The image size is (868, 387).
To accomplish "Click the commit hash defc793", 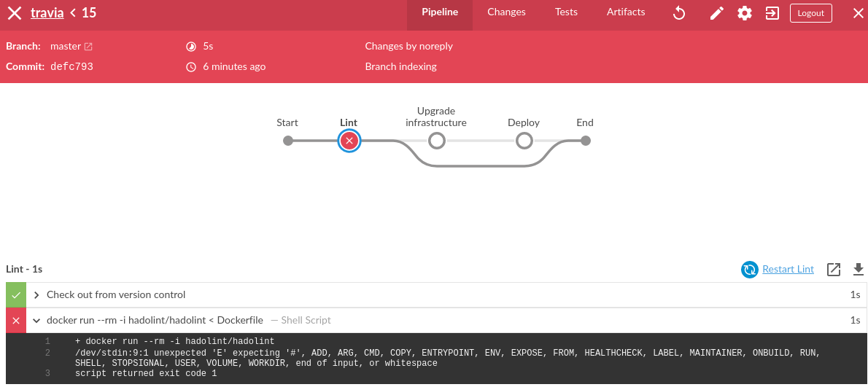I will click(71, 67).
